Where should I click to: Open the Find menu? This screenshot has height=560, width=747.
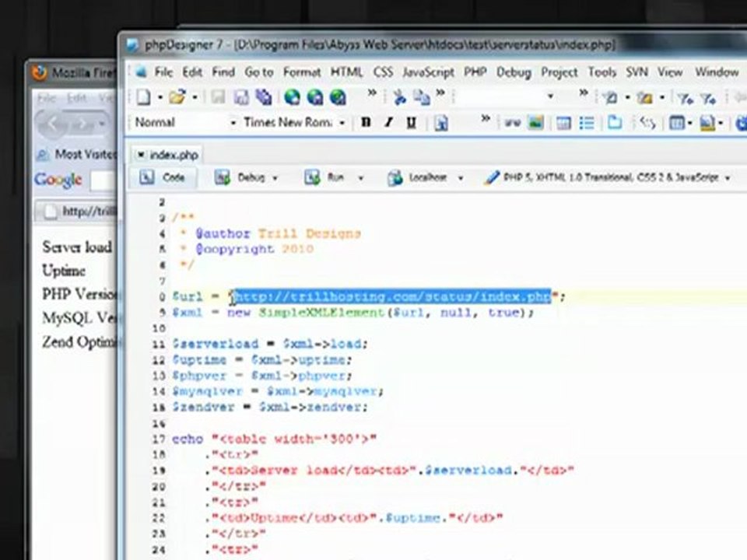tap(223, 72)
